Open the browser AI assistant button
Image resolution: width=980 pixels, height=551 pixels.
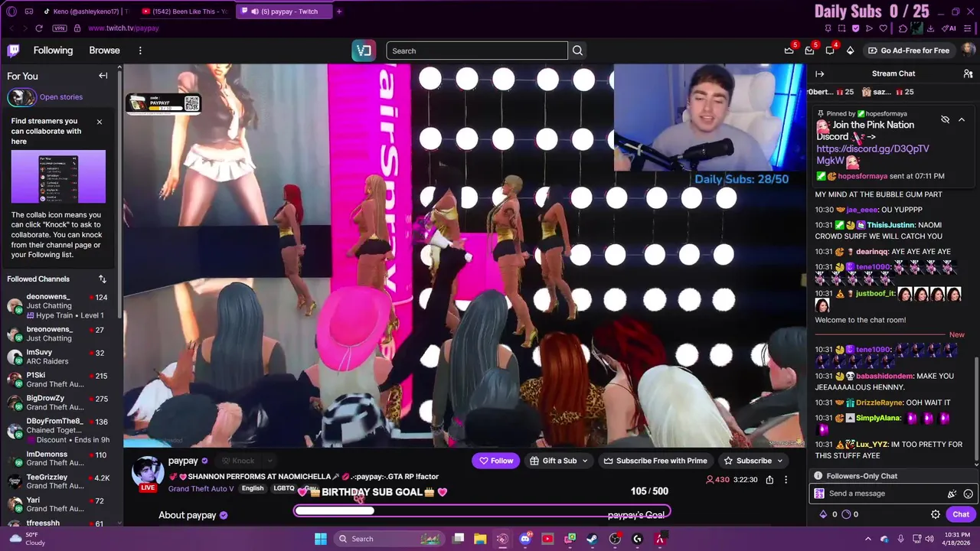[x=950, y=28]
